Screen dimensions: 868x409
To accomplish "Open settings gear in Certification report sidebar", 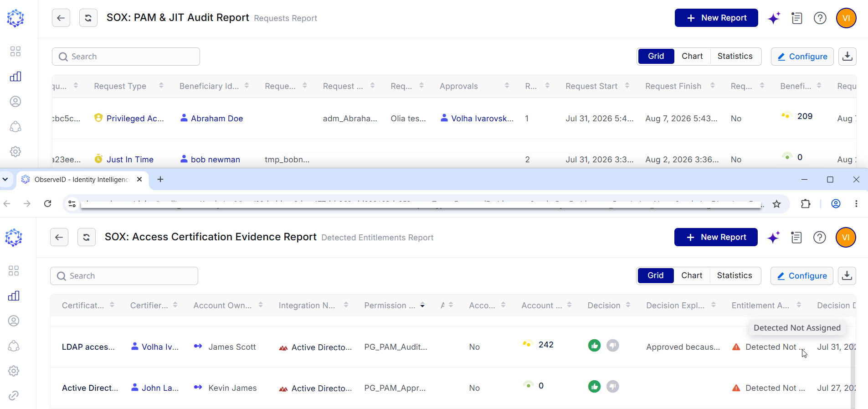I will point(14,371).
